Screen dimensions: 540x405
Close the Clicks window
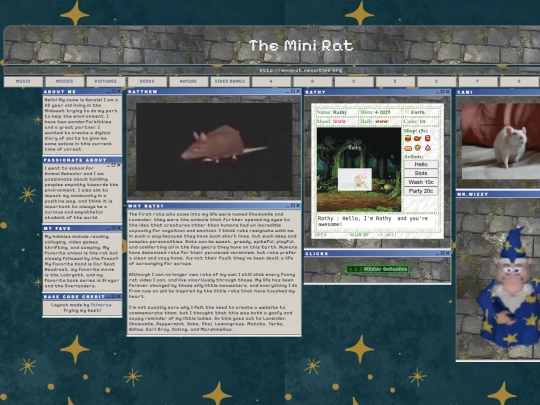point(447,253)
